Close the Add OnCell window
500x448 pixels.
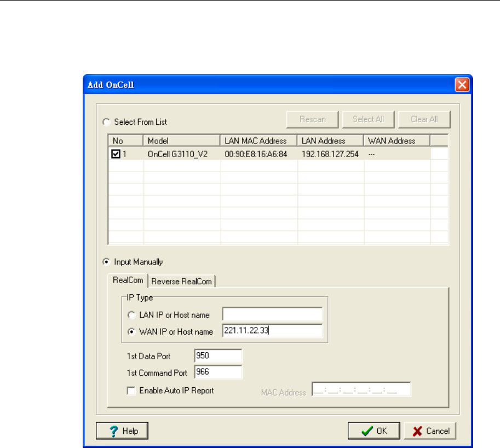click(x=462, y=85)
